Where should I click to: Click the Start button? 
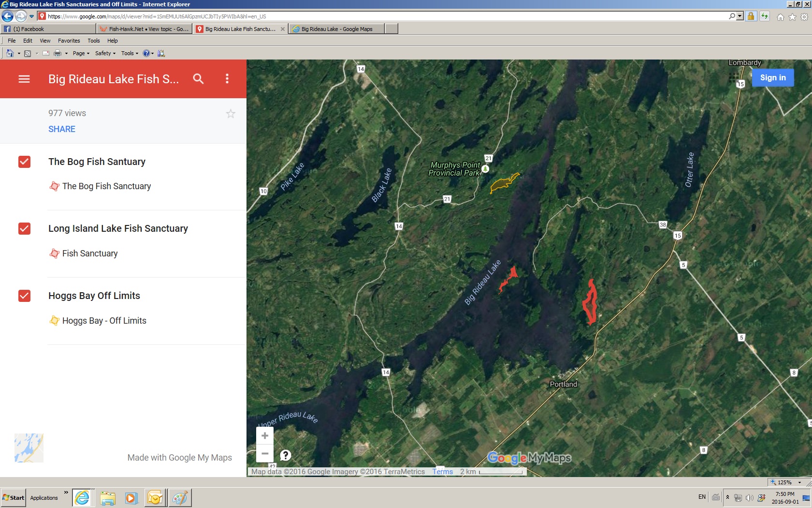click(x=14, y=497)
